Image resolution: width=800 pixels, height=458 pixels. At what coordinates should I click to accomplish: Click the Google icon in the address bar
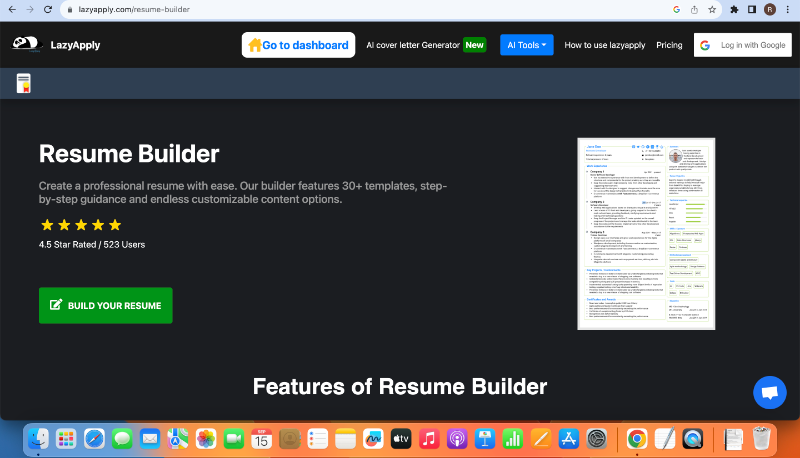point(677,9)
